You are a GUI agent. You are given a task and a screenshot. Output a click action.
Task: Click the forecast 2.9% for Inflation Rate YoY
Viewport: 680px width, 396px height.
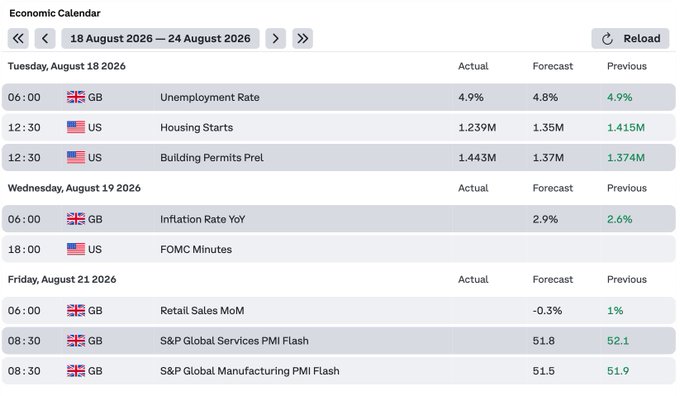(x=546, y=219)
